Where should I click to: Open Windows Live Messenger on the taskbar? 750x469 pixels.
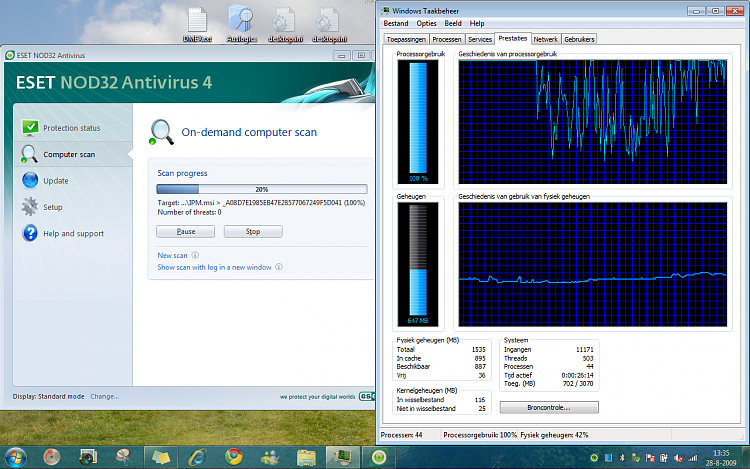pyautogui.click(x=270, y=457)
